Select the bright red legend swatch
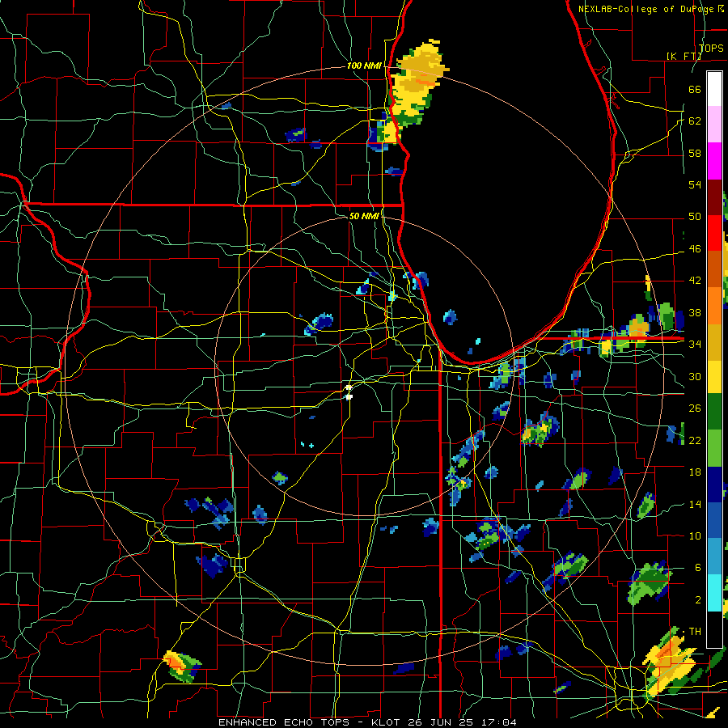Image resolution: width=728 pixels, height=728 pixels. coord(714,233)
